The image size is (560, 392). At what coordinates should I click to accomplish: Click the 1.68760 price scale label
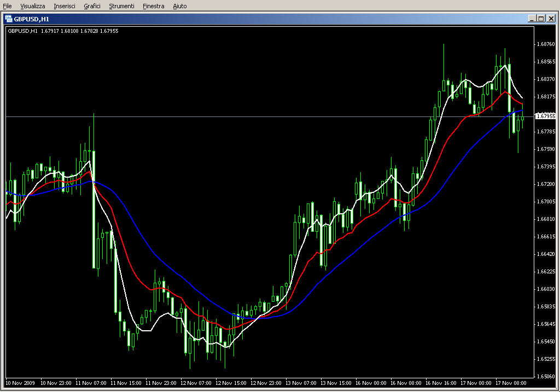[546, 44]
